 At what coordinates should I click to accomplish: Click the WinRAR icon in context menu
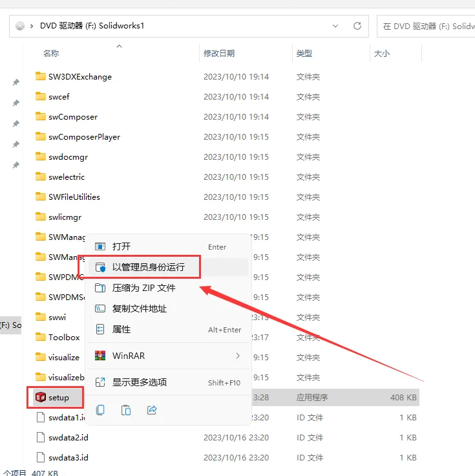point(100,356)
